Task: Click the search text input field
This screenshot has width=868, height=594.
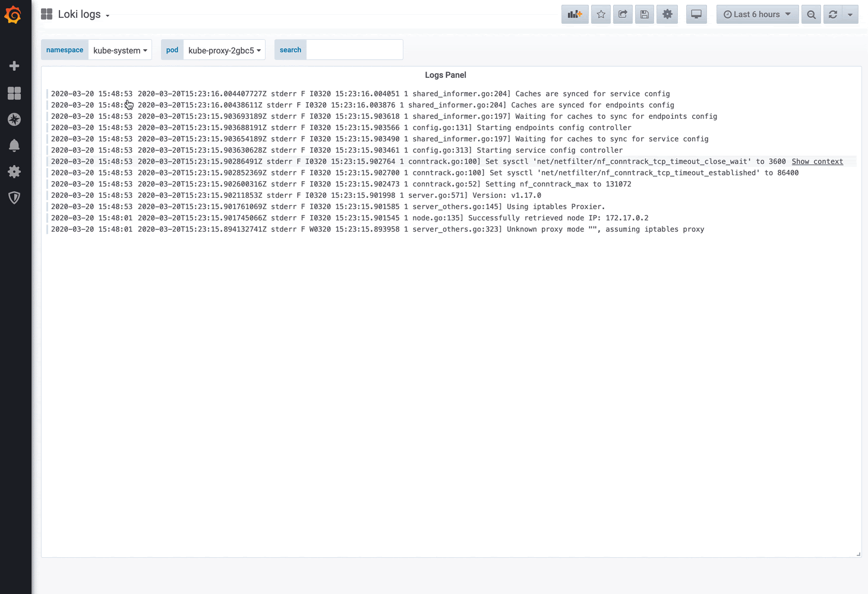Action: point(355,50)
